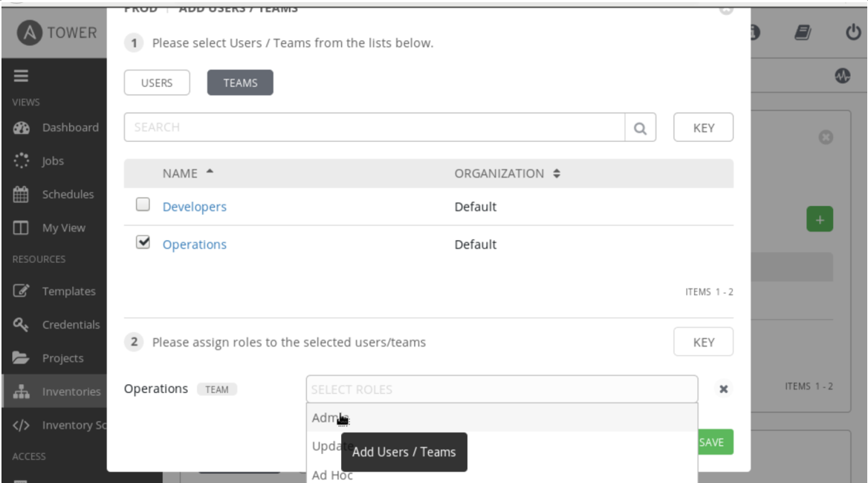
Task: Open the Developers team link
Action: (x=194, y=207)
